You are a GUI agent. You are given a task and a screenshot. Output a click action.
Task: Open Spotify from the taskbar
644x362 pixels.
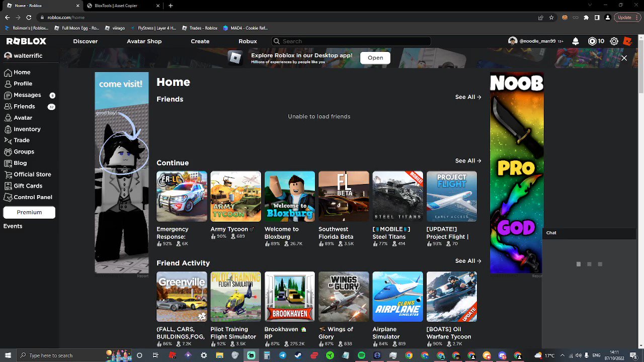click(x=361, y=355)
